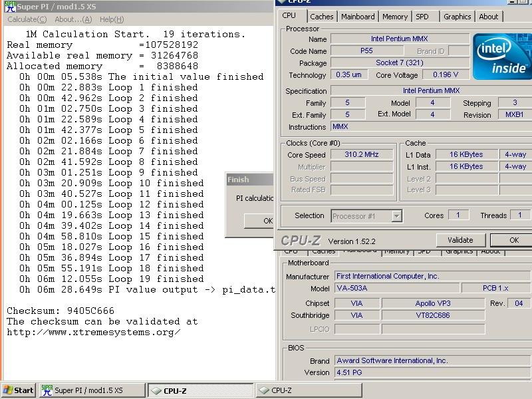Click the 1M Calculation Start line
This screenshot has height=399, width=532.
pos(136,34)
